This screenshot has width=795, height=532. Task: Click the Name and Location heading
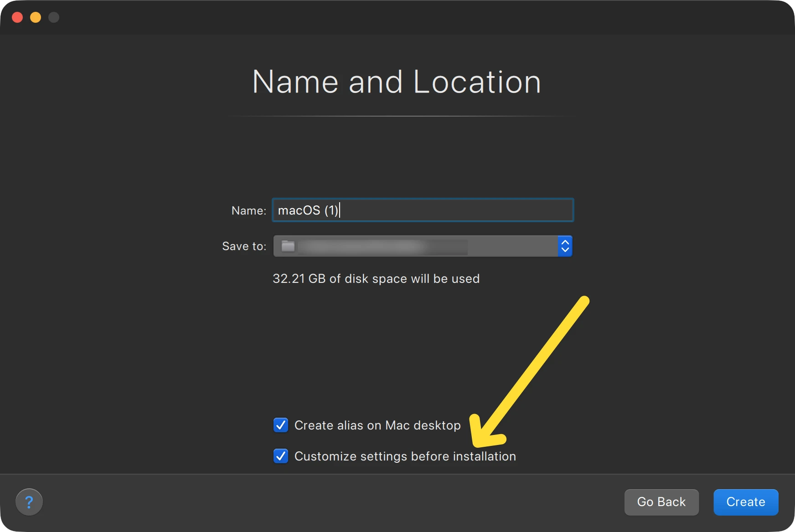(397, 82)
